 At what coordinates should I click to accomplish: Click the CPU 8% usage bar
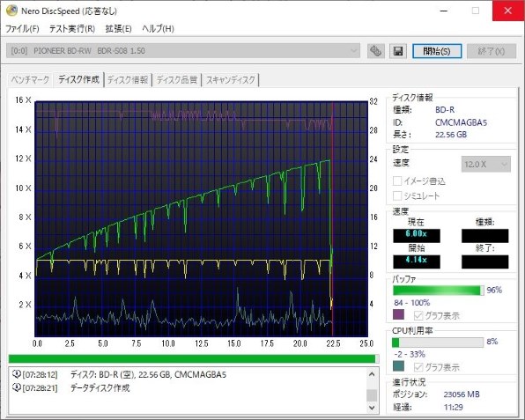[x=438, y=343]
